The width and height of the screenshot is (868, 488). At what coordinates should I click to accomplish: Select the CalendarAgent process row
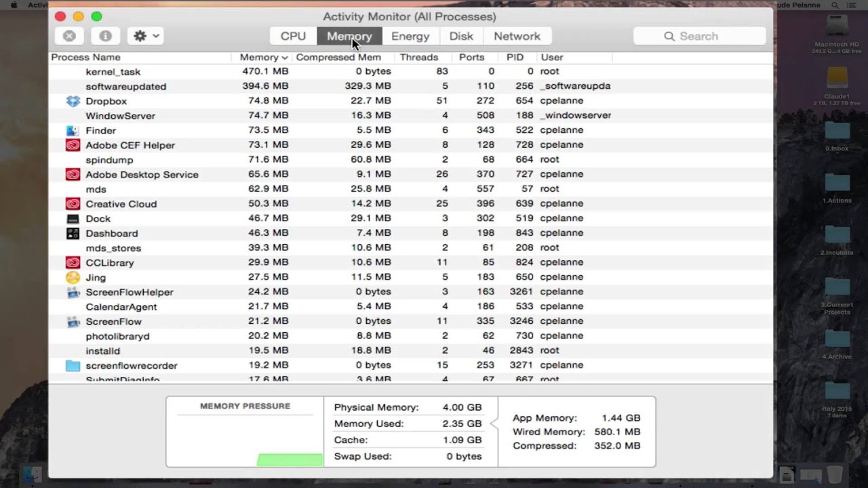[x=411, y=306]
